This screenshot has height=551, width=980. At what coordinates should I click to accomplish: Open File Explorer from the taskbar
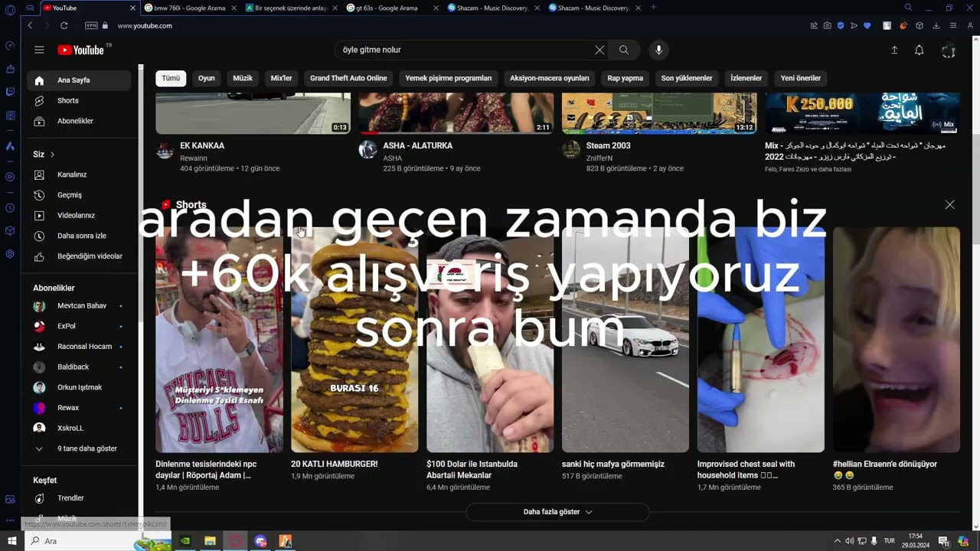click(210, 541)
